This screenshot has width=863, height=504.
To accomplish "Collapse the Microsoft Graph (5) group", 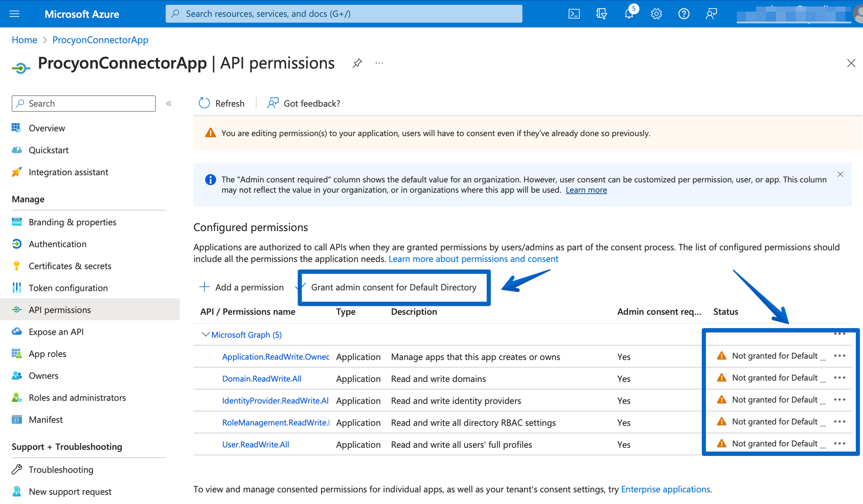I will [x=205, y=334].
